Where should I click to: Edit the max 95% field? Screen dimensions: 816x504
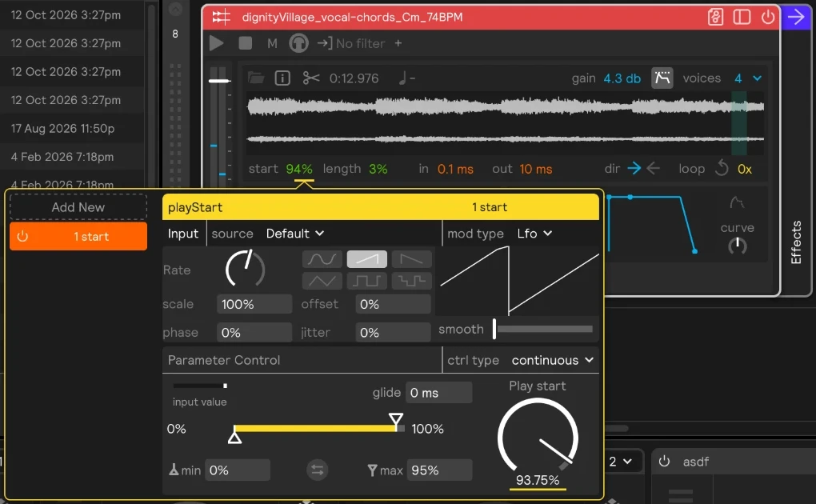tap(439, 470)
